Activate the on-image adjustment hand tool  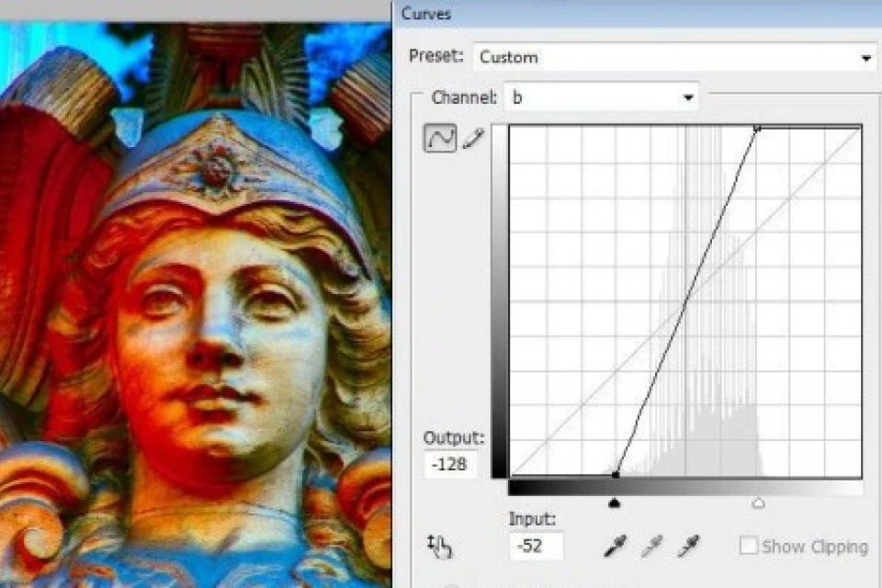click(439, 547)
